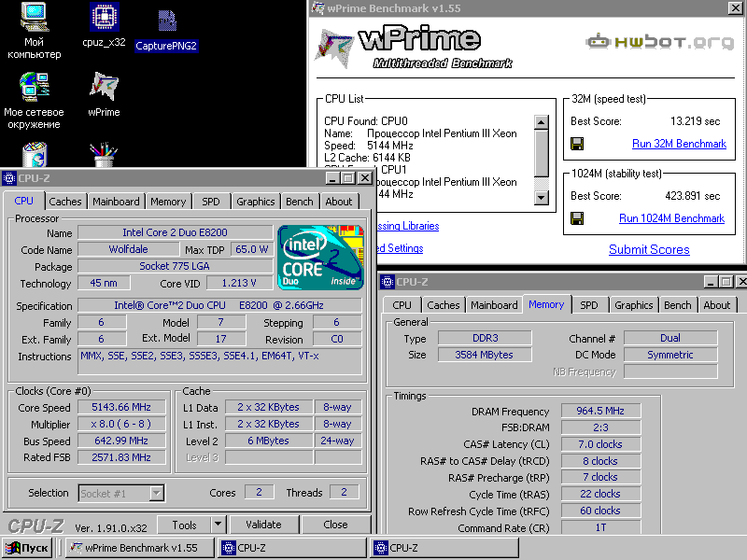This screenshot has width=747, height=560.
Task: Click the Intel Core 2 Duo logo badge
Action: point(320,258)
